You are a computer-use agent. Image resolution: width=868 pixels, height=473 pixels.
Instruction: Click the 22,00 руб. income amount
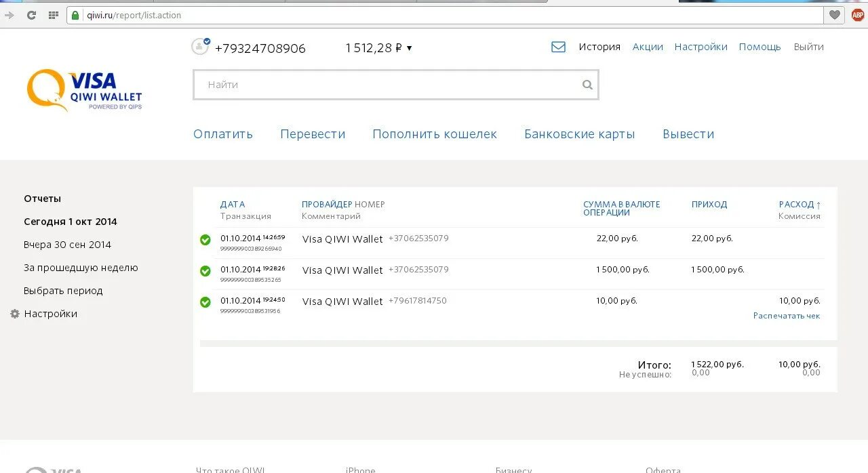(712, 239)
